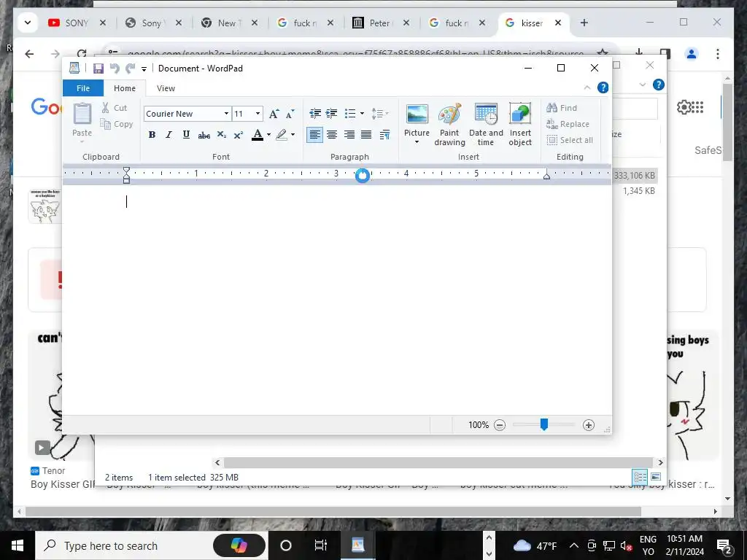Screen dimensions: 747x560
Task: Click the Redo arrow in WordPad
Action: (130, 69)
